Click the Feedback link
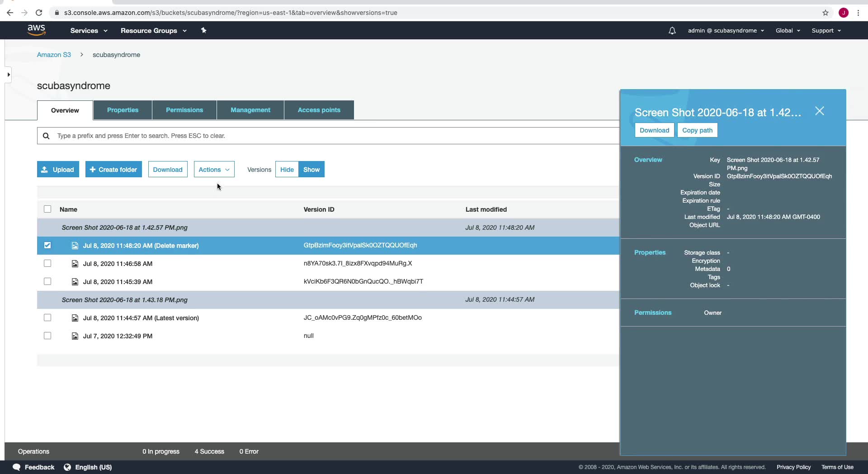868x474 pixels. [39, 467]
